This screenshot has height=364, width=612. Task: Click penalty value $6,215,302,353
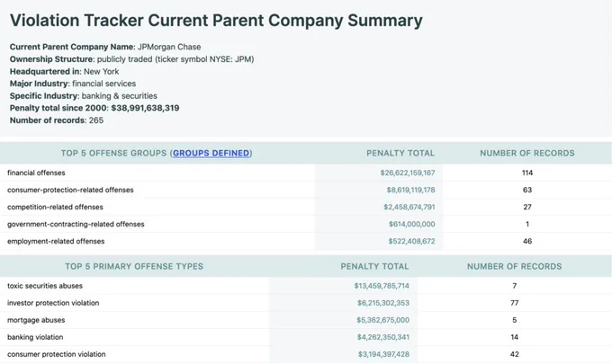(383, 303)
